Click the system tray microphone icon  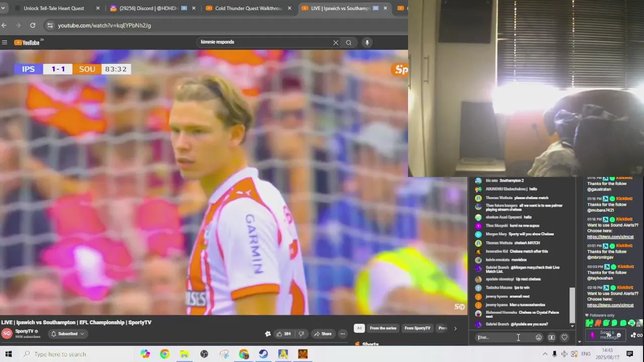coord(554,354)
